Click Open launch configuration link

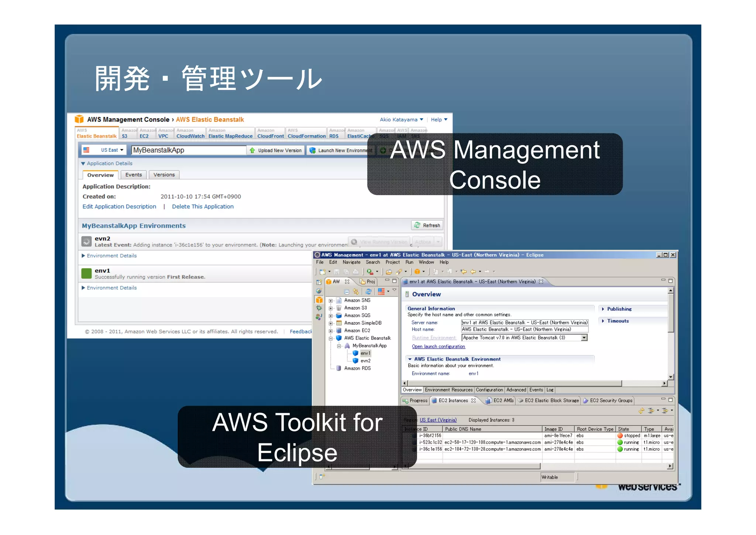click(x=438, y=347)
